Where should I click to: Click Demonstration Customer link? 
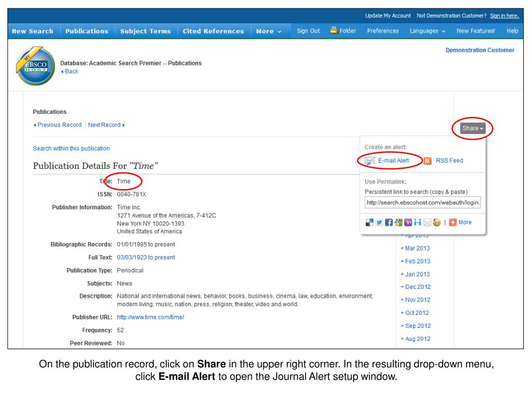[480, 50]
